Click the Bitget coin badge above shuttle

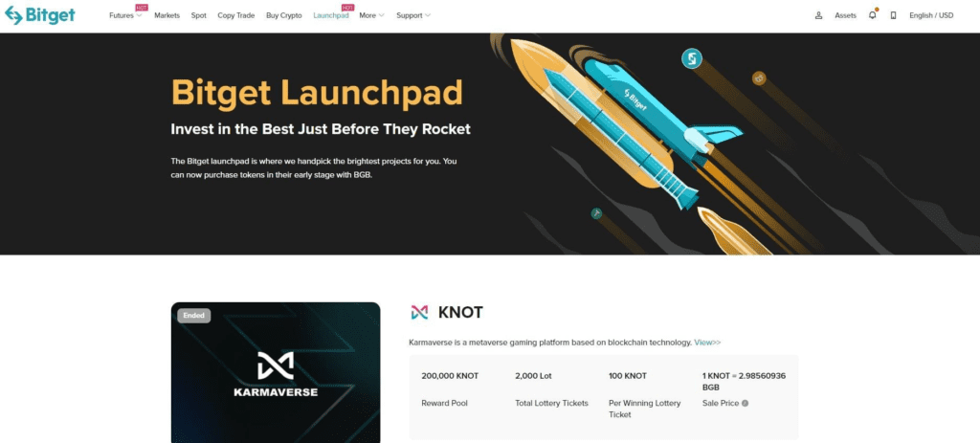(x=691, y=59)
